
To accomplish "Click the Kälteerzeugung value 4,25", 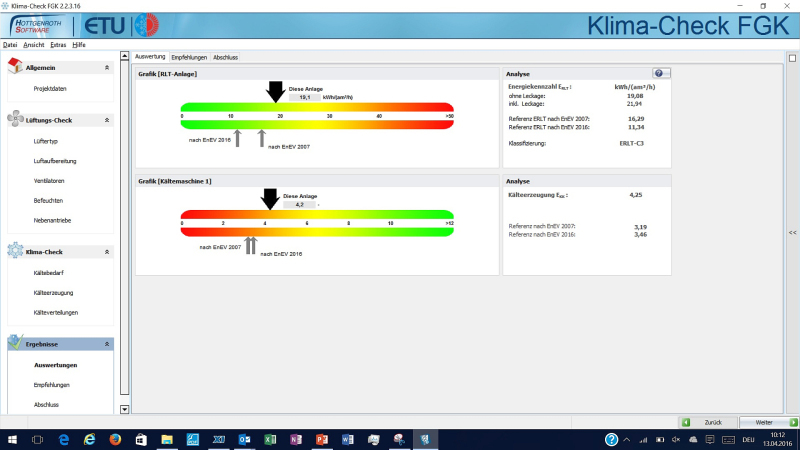I will (636, 195).
